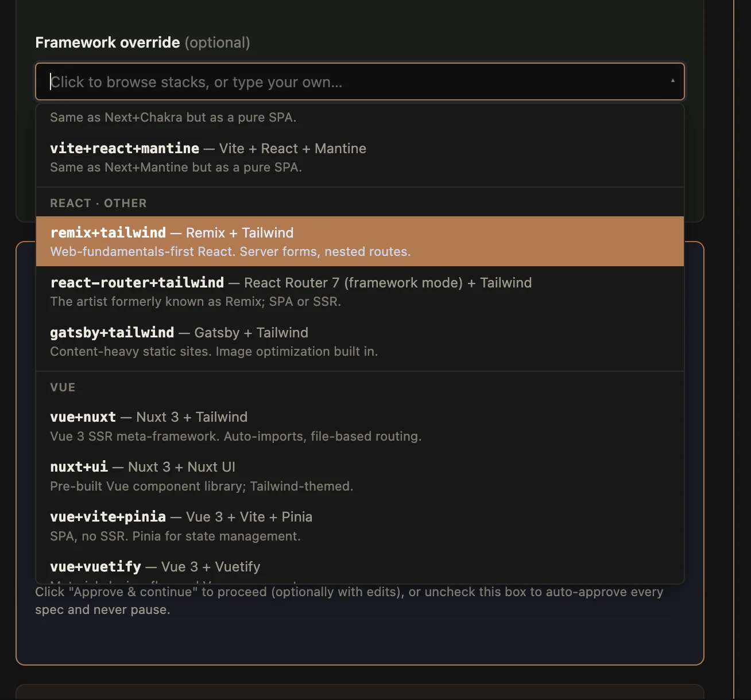This screenshot has height=700, width=751.
Task: Pick the react-router+tailwind option
Action: (x=359, y=291)
